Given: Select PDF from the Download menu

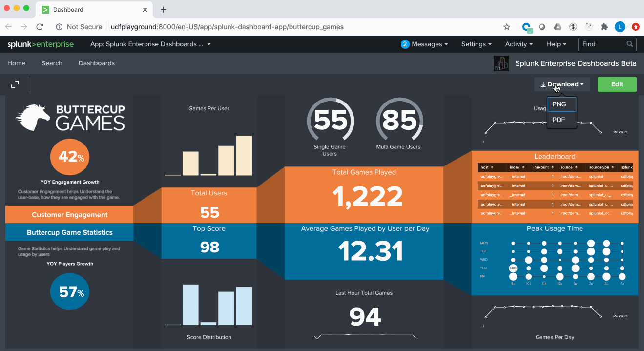Looking at the screenshot, I should pos(562,120).
